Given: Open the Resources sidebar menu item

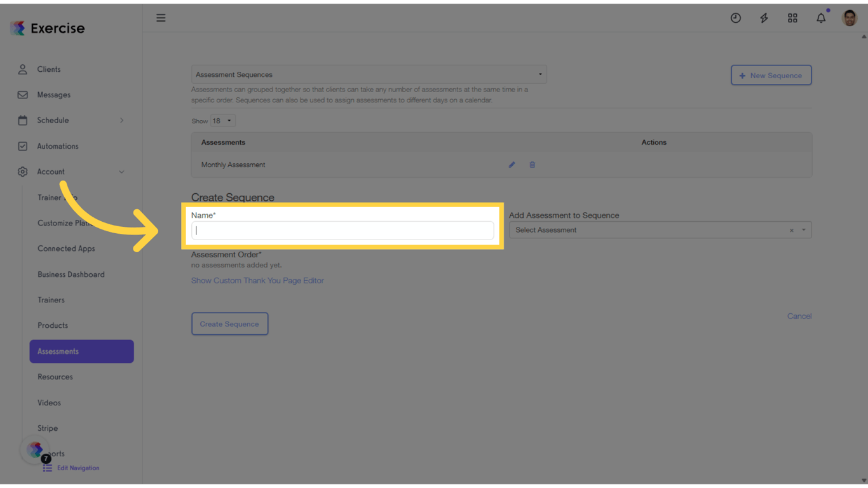Looking at the screenshot, I should pos(55,377).
